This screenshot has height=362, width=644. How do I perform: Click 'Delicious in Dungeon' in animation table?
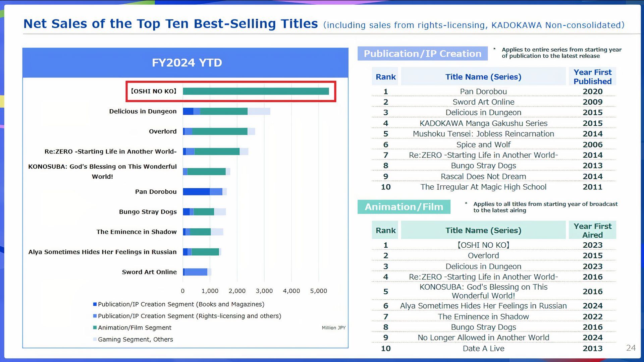pyautogui.click(x=483, y=266)
